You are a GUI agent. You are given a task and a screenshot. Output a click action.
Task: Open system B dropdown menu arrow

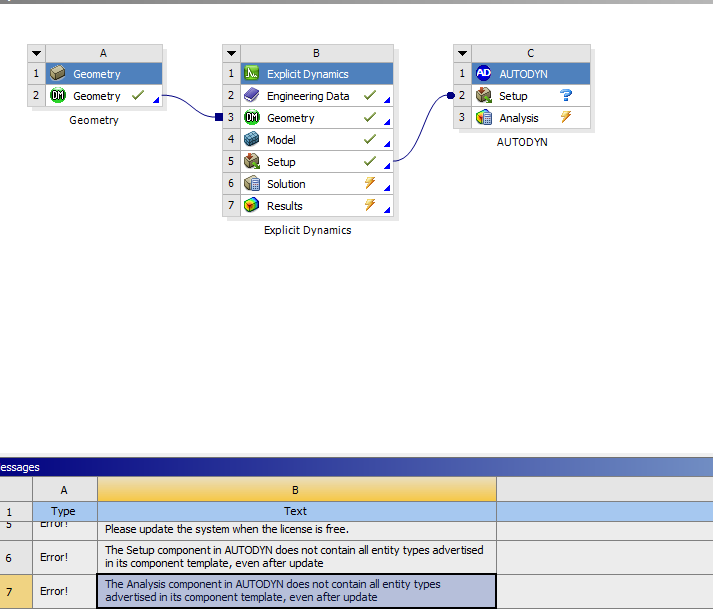(231, 53)
